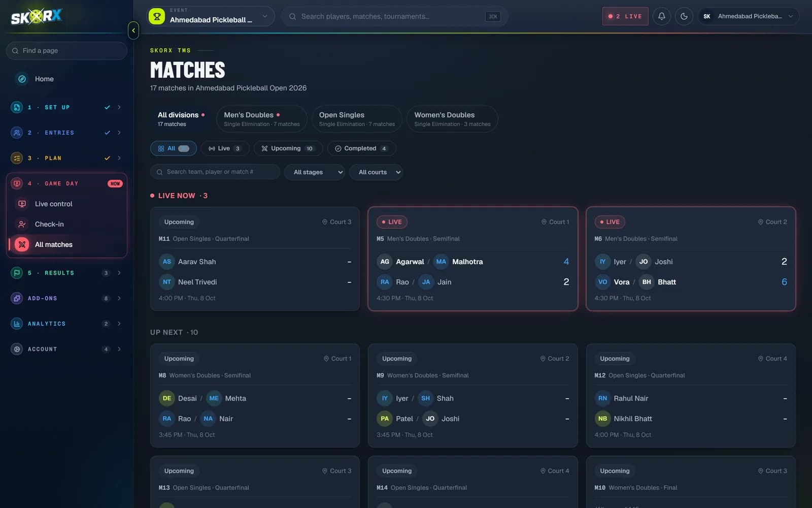This screenshot has height=508, width=812.
Task: Click the Entries people icon
Action: point(17,133)
